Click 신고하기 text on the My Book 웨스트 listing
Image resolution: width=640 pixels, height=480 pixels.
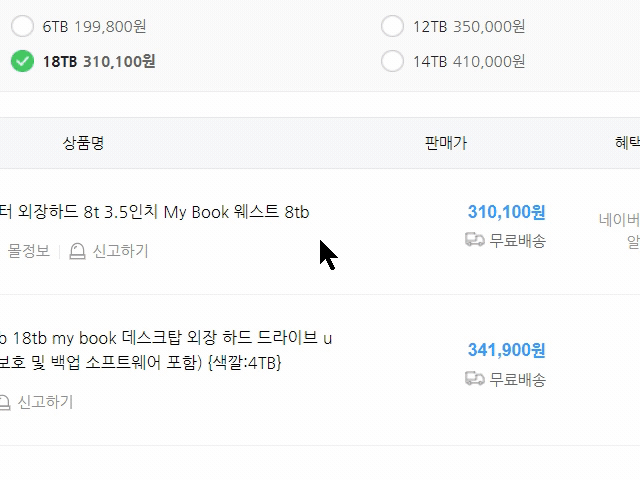click(x=120, y=251)
